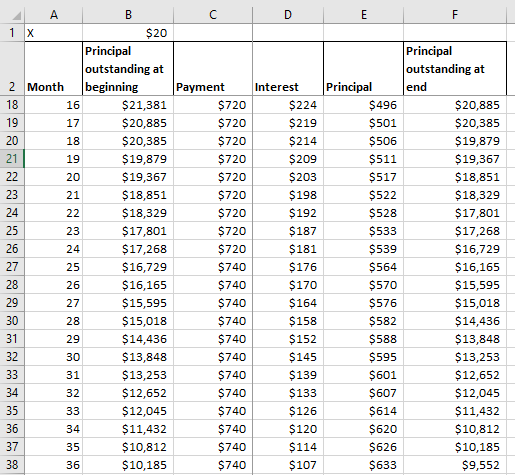Click interest cell $120
515x475 pixels.
(x=288, y=429)
